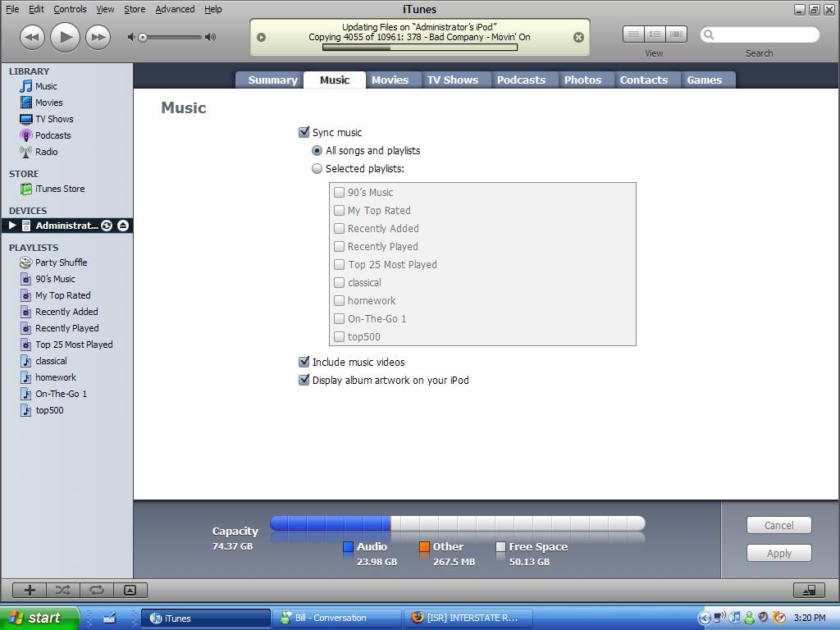Click the Play button
The image size is (840, 630).
coord(66,37)
